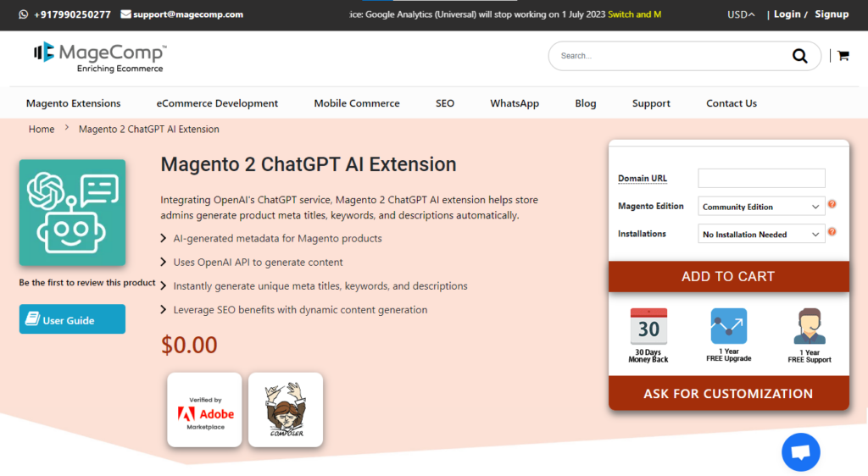Screen dimensions: 868x476
Task: Click the ADD TO CART button
Action: 728,276
